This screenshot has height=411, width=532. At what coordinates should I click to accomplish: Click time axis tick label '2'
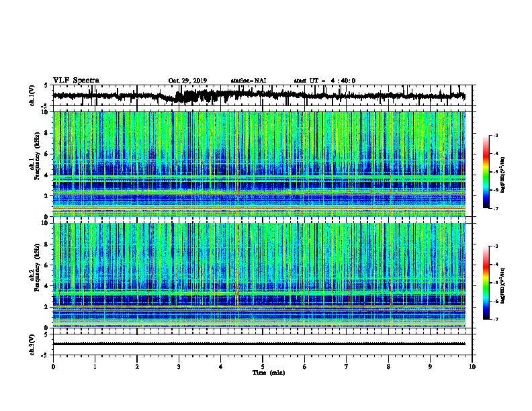pos(137,367)
